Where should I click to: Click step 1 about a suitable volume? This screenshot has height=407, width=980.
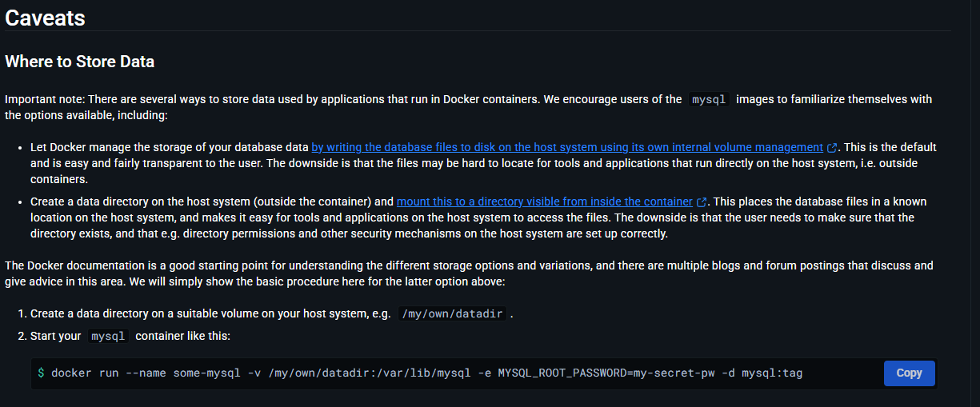[271, 314]
